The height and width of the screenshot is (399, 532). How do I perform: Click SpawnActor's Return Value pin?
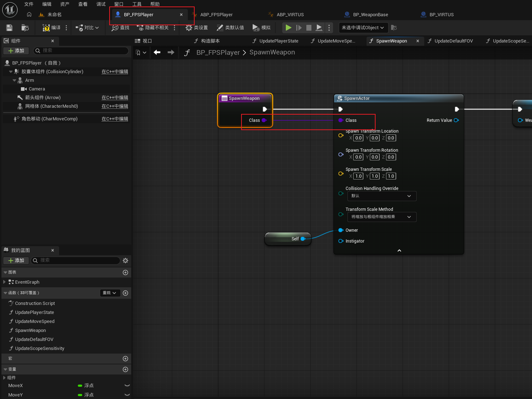coord(456,120)
